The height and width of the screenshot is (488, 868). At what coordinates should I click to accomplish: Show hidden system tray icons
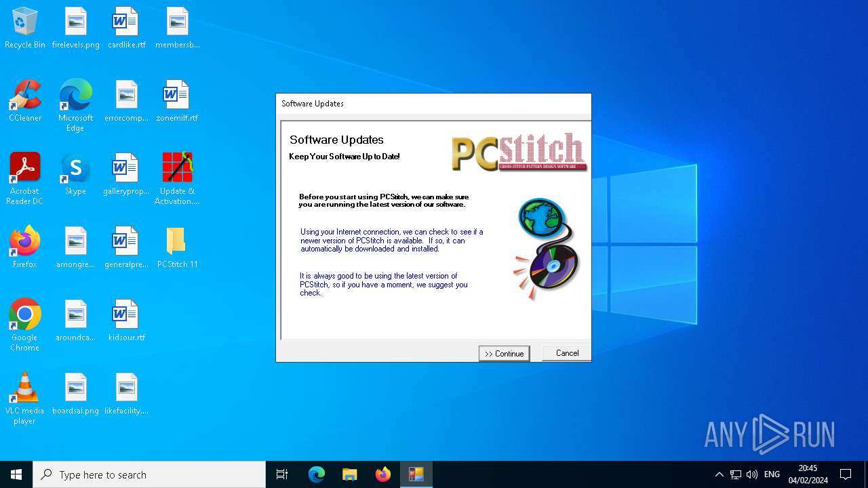(719, 474)
